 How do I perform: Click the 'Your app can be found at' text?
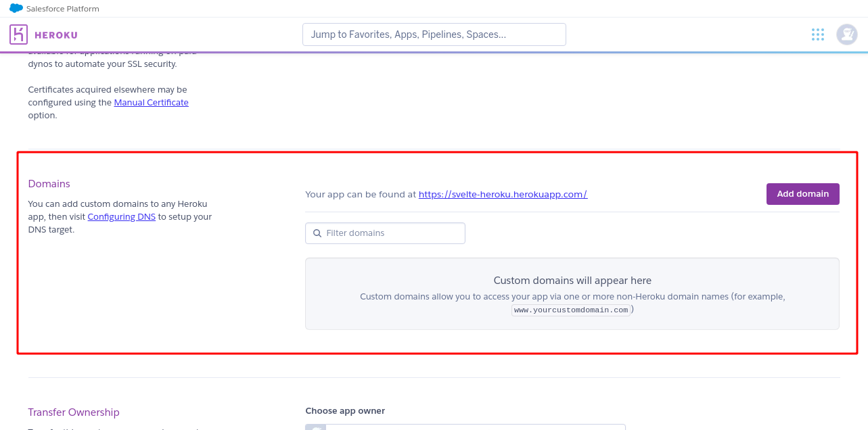coord(360,194)
